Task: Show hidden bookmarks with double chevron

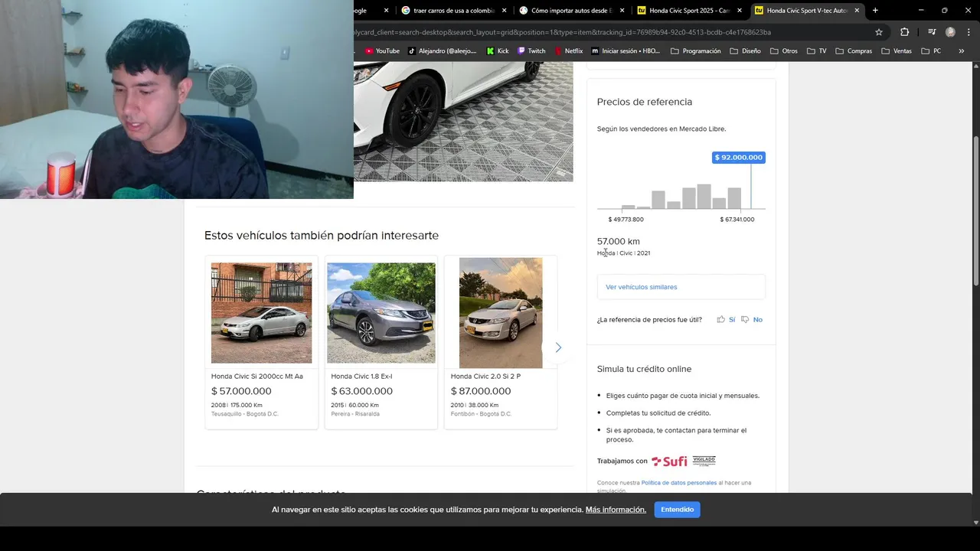Action: tap(962, 51)
